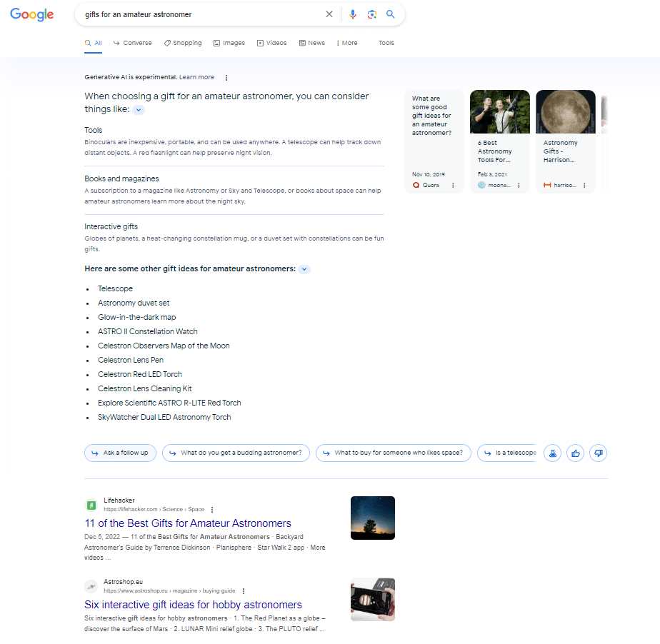660x644 pixels.
Task: Open search Tools
Action: [x=386, y=43]
